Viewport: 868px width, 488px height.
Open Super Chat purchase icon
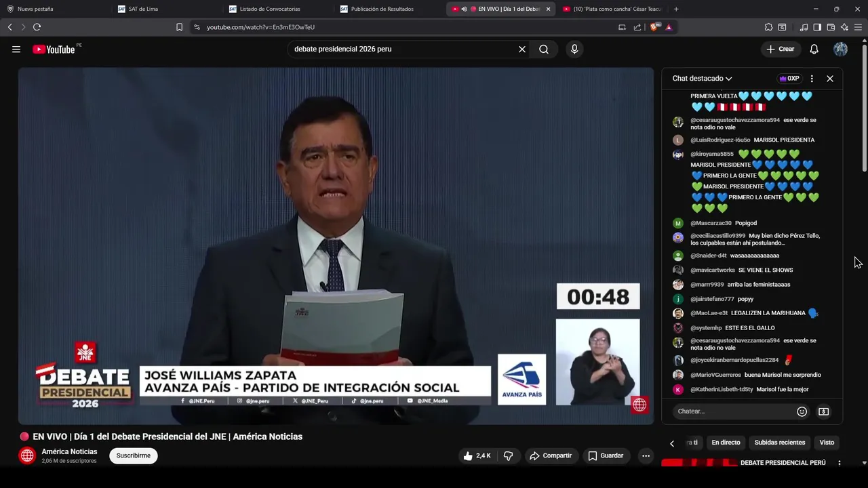(823, 411)
